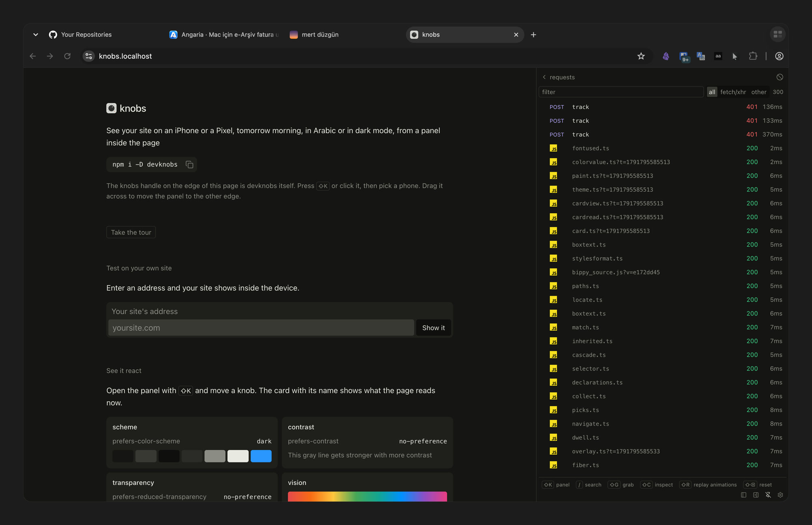Switch to the mert düzgün tab
The width and height of the screenshot is (812, 525).
coord(344,35)
